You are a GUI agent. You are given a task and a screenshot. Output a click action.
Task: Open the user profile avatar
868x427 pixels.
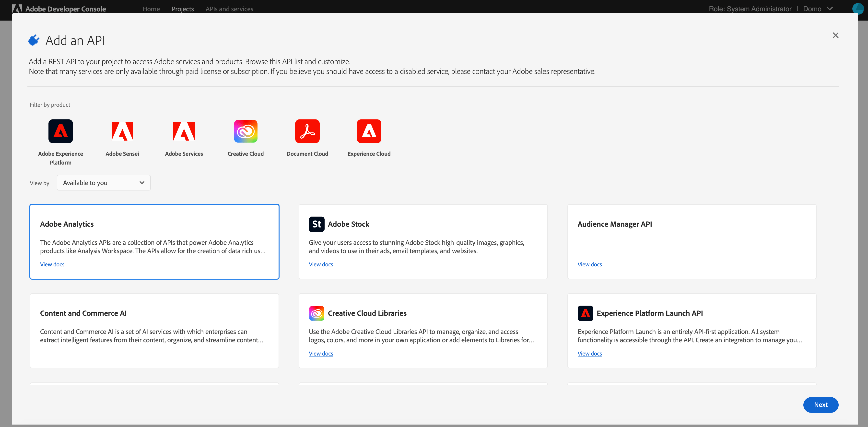[858, 8]
